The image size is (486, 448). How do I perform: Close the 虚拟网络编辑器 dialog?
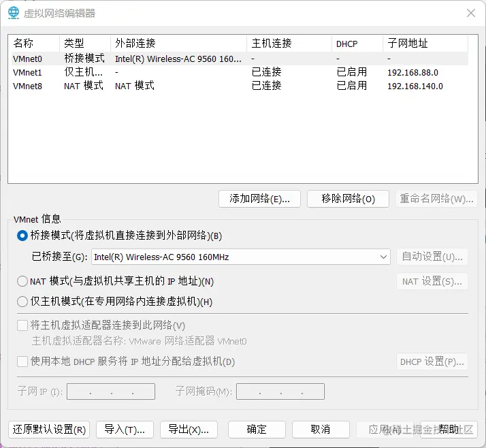click(x=471, y=13)
